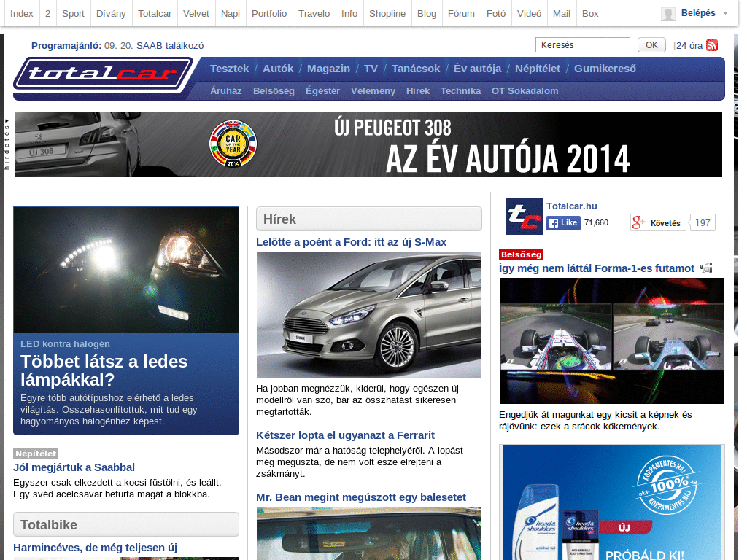Viewport: 747px width, 560px height.
Task: Open Videó in the top bar
Action: (x=530, y=13)
